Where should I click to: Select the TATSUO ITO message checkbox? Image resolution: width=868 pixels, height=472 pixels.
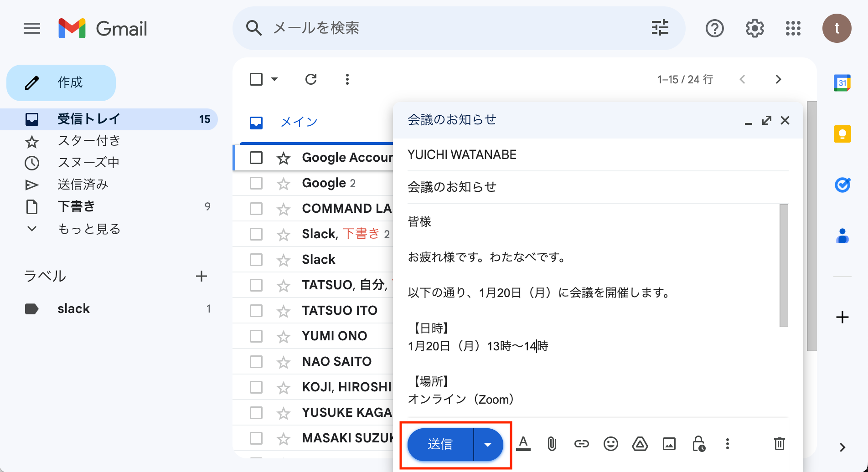(x=256, y=311)
